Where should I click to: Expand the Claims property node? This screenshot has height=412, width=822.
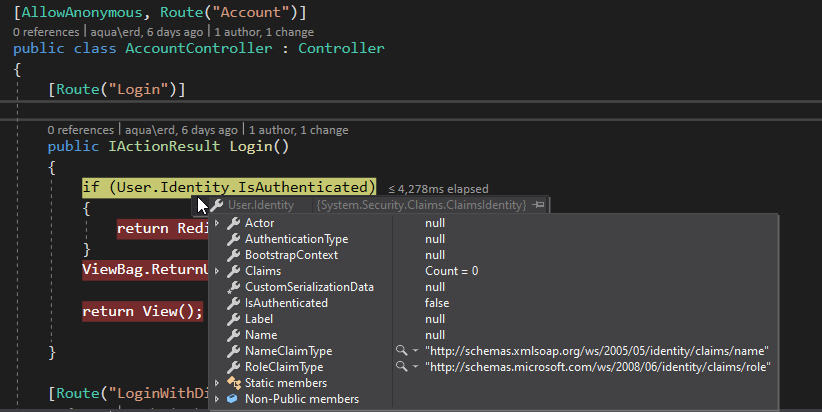[x=217, y=271]
